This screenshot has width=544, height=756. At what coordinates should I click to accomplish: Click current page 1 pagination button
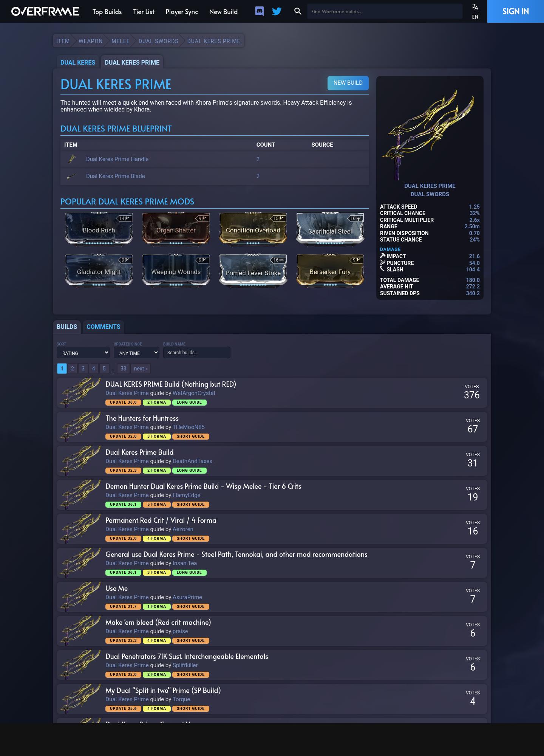[x=62, y=369]
